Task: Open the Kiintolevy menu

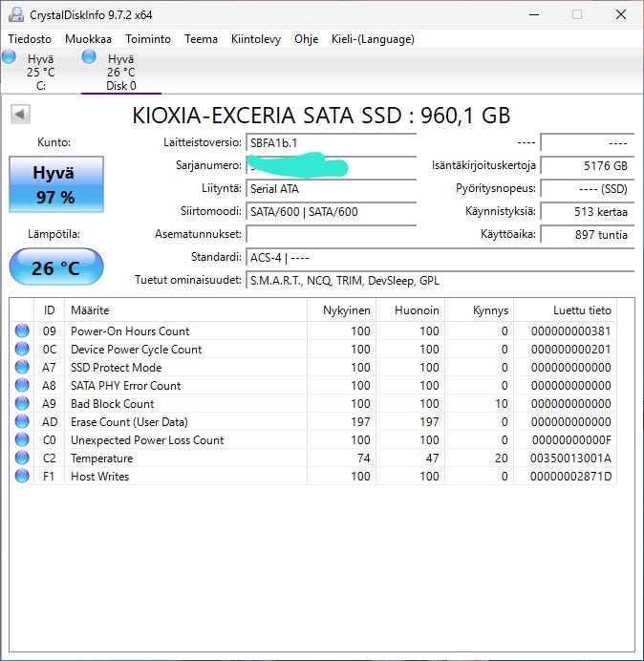Action: 256,39
